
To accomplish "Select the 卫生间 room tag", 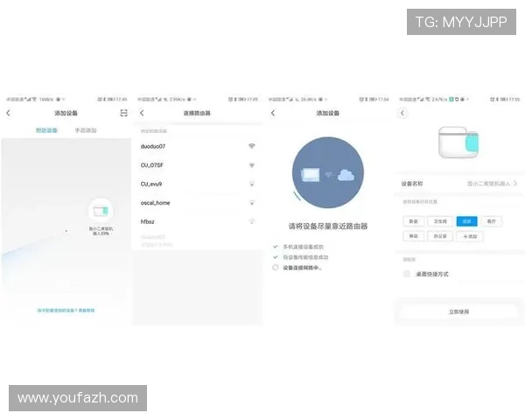I will pos(440,221).
